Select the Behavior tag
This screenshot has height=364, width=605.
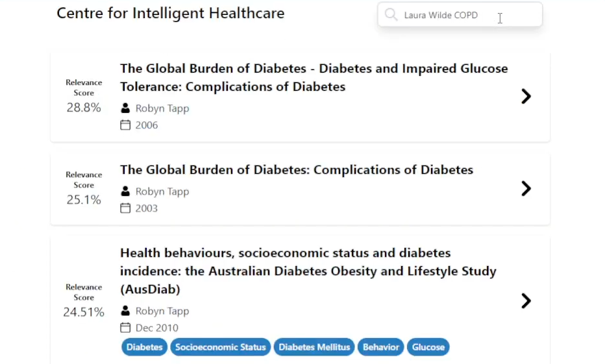[380, 347]
